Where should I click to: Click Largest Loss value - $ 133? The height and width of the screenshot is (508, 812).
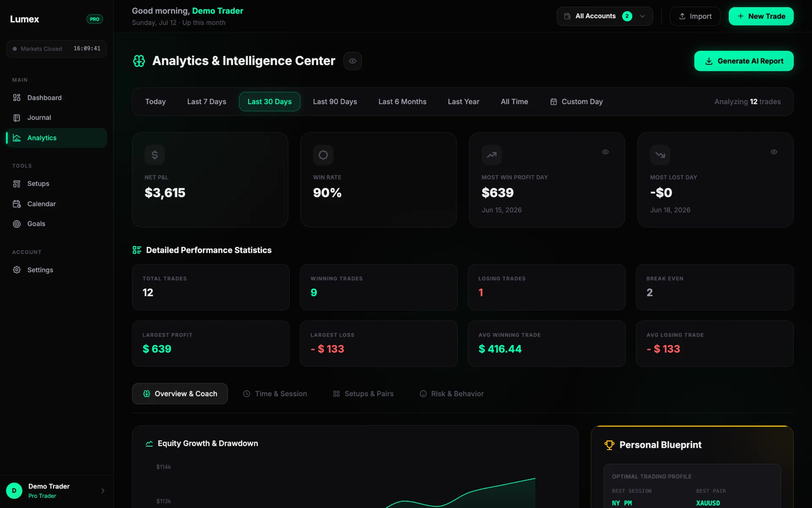tap(327, 349)
